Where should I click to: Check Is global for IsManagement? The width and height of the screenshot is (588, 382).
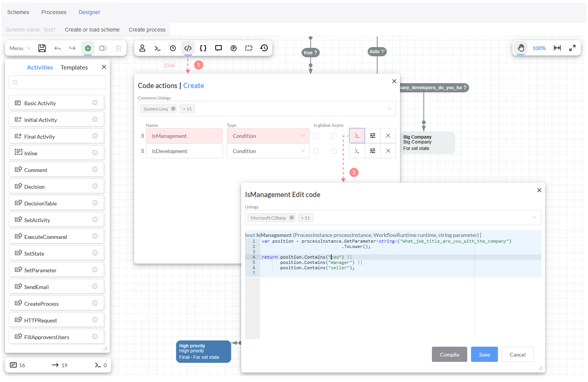316,136
